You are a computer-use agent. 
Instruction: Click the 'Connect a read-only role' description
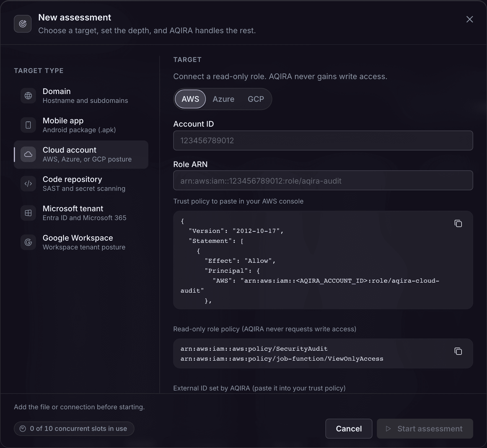[280, 77]
